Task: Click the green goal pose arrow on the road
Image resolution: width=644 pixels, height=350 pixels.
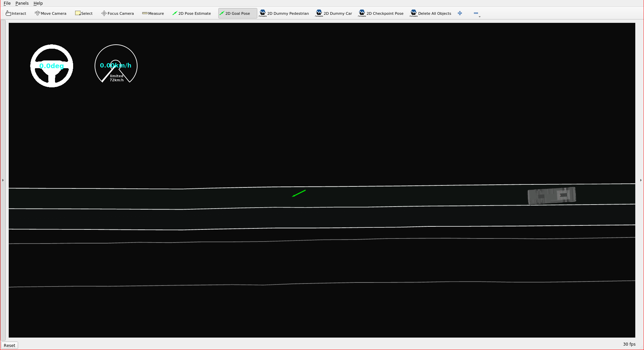Action: click(x=299, y=193)
